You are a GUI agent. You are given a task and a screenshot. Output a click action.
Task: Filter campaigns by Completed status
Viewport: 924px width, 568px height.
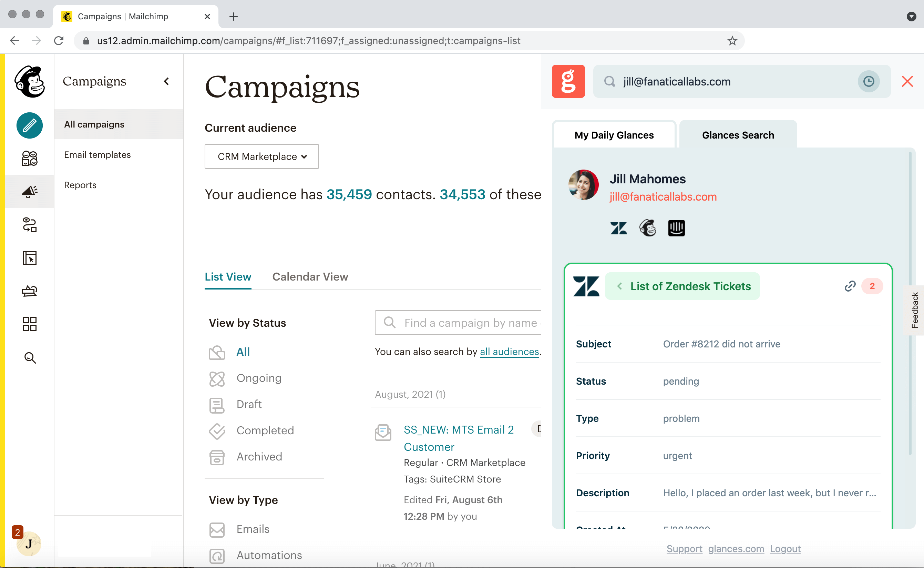click(265, 430)
